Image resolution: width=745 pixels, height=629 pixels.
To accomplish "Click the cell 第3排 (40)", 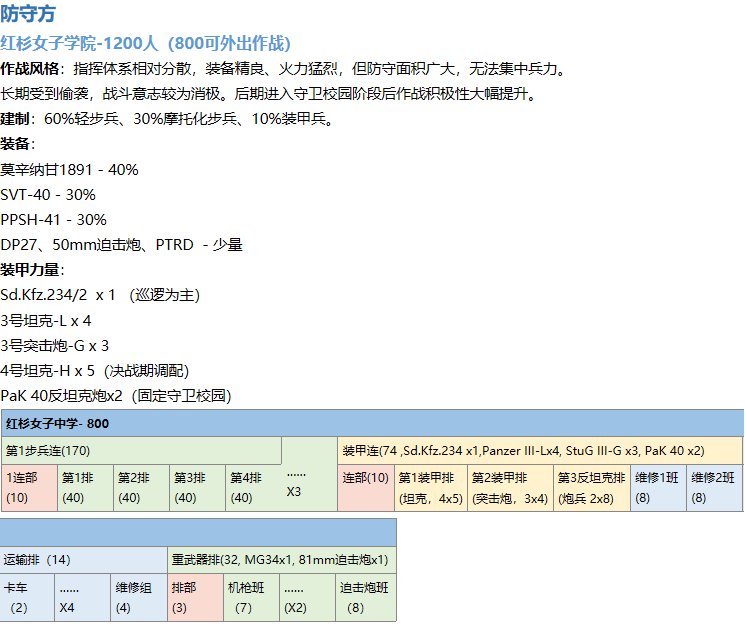I will 198,488.
